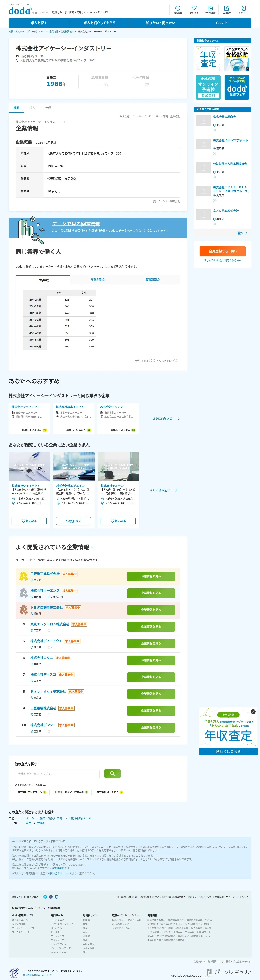This screenshot has width=260, height=980.
Task: Open ネスレ日本株式会社 listing
Action: 226,211
